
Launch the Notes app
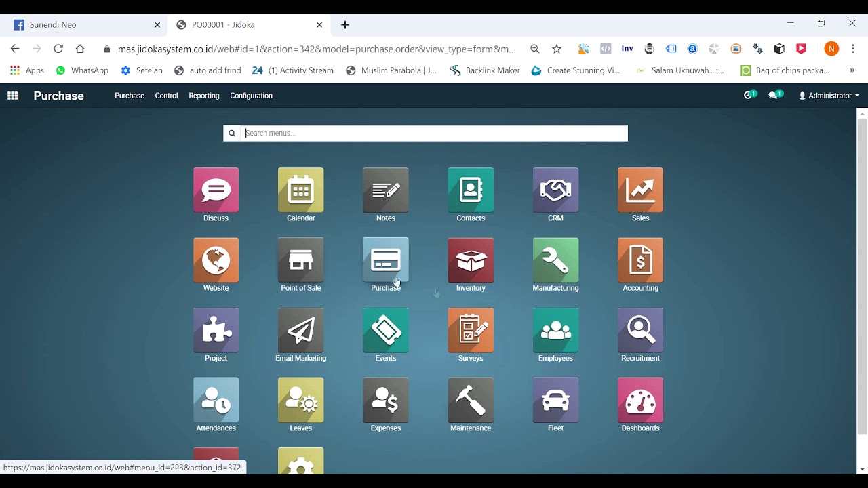386,190
